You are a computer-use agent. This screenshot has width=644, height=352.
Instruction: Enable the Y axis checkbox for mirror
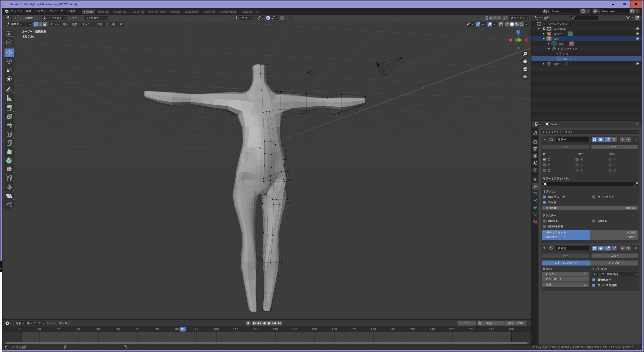click(x=544, y=165)
